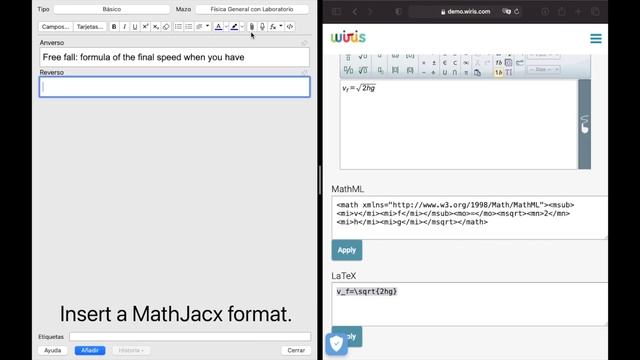Click the Añadir button to add card

coord(90,350)
